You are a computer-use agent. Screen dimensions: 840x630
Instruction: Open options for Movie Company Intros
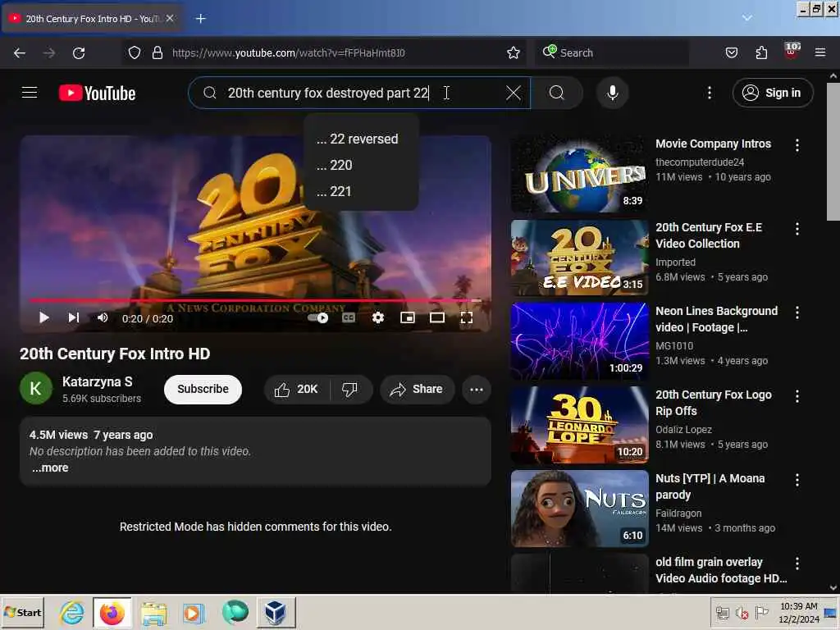[x=797, y=144]
